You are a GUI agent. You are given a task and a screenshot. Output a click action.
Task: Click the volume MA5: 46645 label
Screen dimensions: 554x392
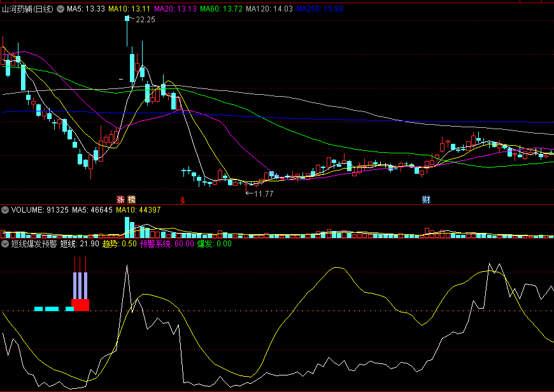coord(92,210)
